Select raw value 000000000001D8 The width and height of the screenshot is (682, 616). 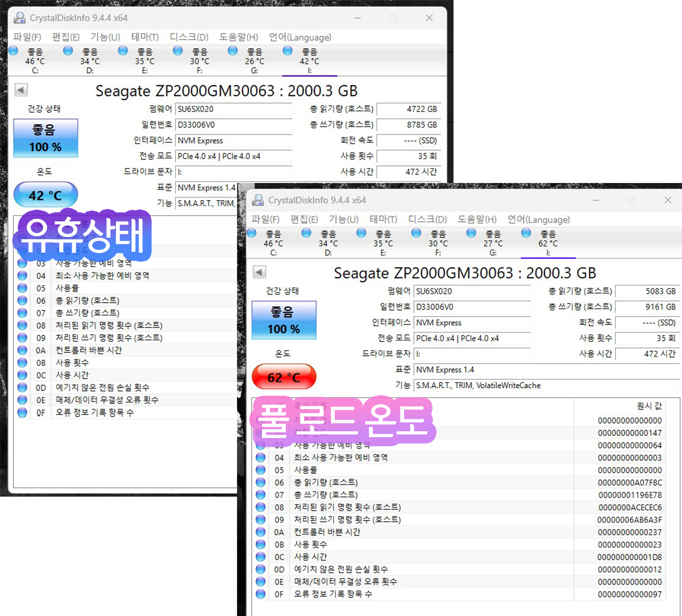tap(630, 557)
